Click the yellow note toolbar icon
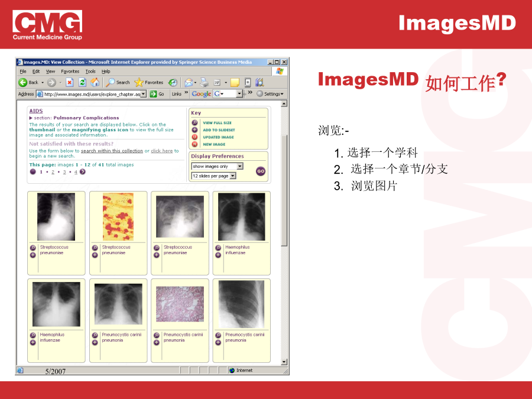 [x=235, y=82]
